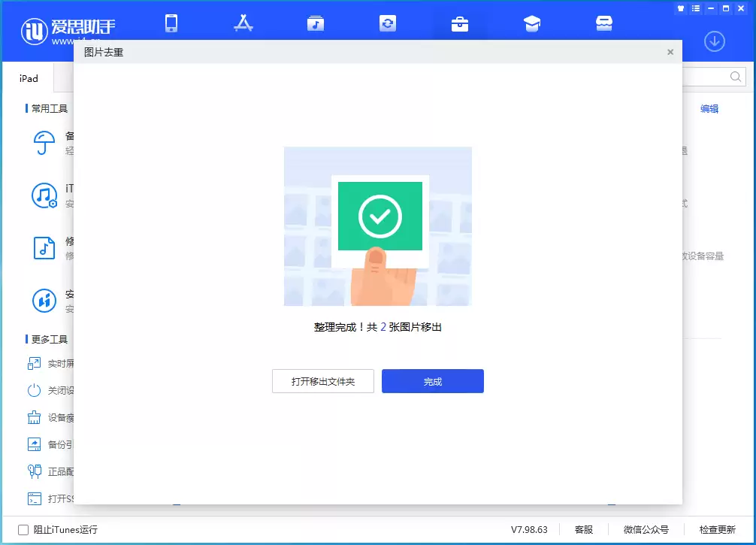Viewport: 756px width, 545px height.
Task: Close the 图片去重 dialog
Action: click(670, 52)
